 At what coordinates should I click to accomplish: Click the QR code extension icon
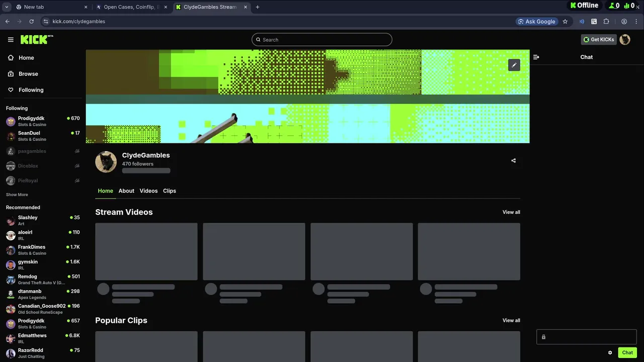tap(594, 22)
